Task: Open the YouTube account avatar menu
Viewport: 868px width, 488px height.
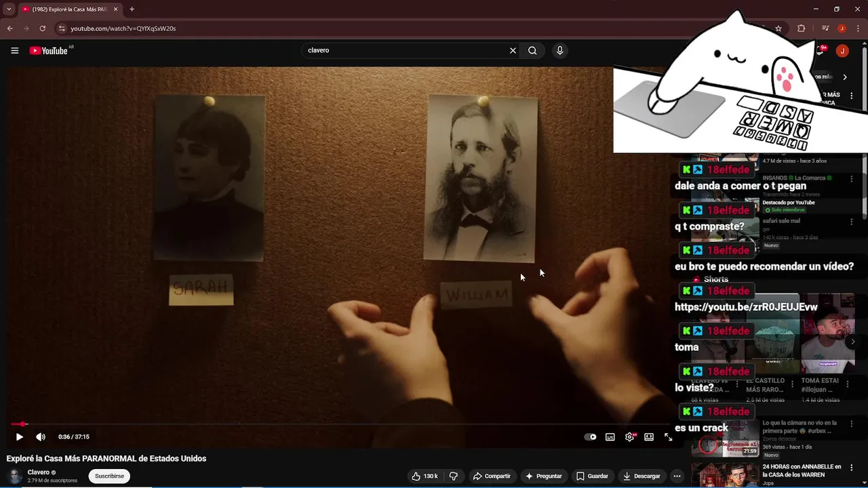Action: tap(842, 51)
